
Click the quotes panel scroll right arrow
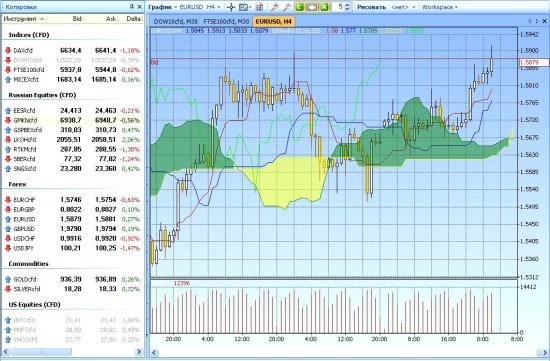tap(139, 352)
